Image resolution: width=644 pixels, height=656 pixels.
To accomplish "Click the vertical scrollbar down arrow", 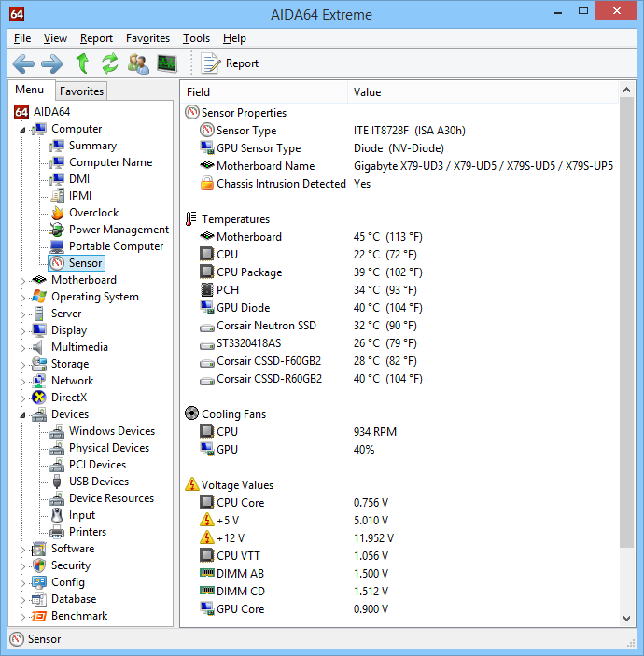I will coord(626,619).
